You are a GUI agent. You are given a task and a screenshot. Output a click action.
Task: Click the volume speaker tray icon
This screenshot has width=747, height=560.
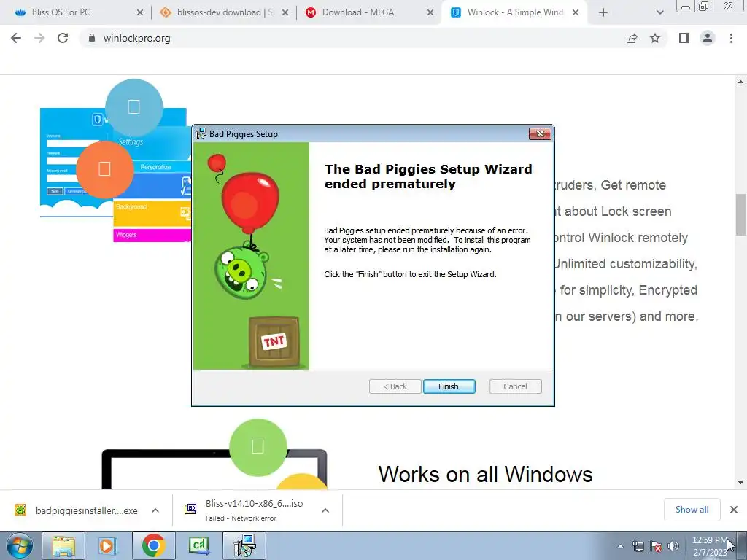(673, 546)
